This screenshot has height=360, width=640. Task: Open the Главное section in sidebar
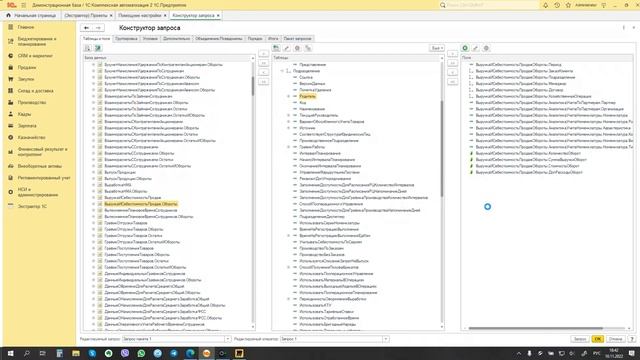pyautogui.click(x=26, y=27)
